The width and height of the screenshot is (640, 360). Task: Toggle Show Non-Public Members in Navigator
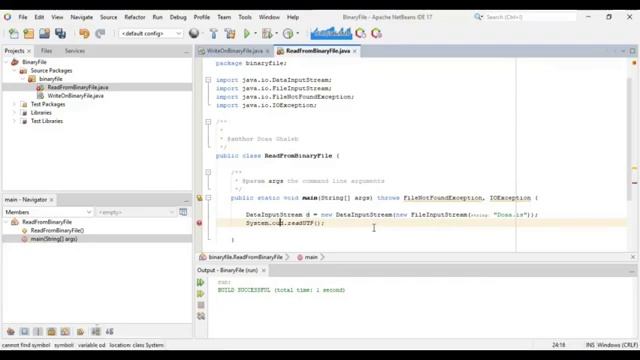(x=51, y=331)
